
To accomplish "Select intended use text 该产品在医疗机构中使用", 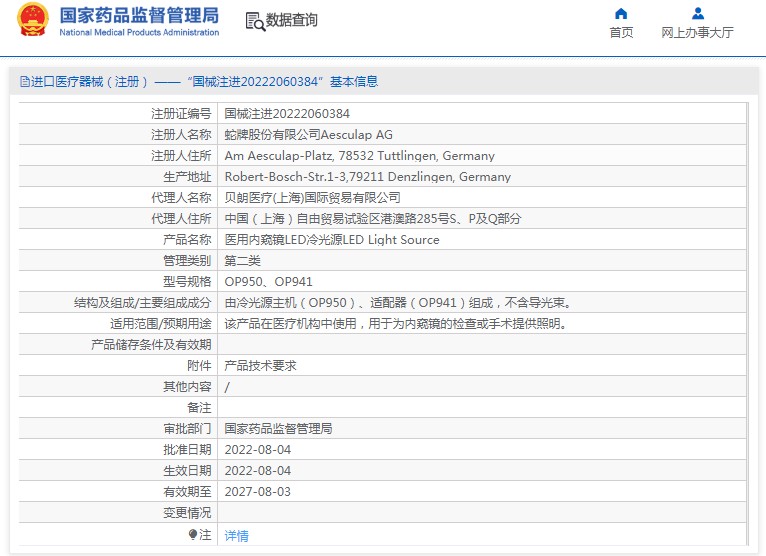I will click(396, 323).
